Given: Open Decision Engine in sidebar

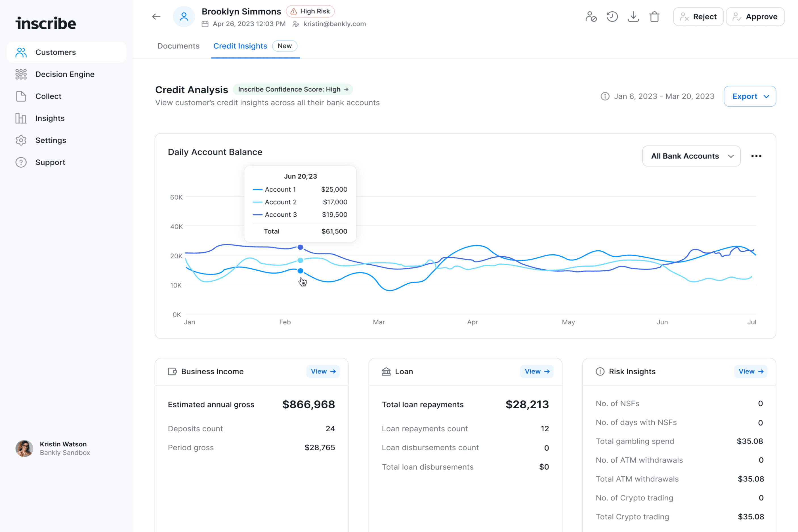Looking at the screenshot, I should click(x=65, y=74).
